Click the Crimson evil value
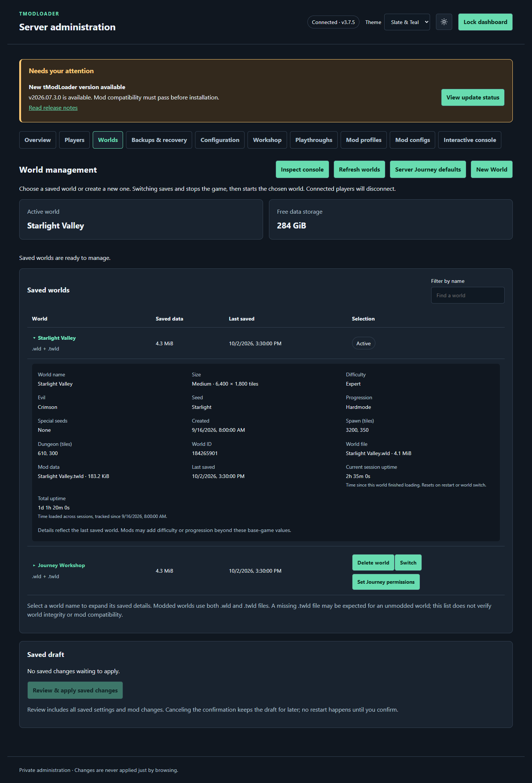The height and width of the screenshot is (783, 532). tap(47, 407)
